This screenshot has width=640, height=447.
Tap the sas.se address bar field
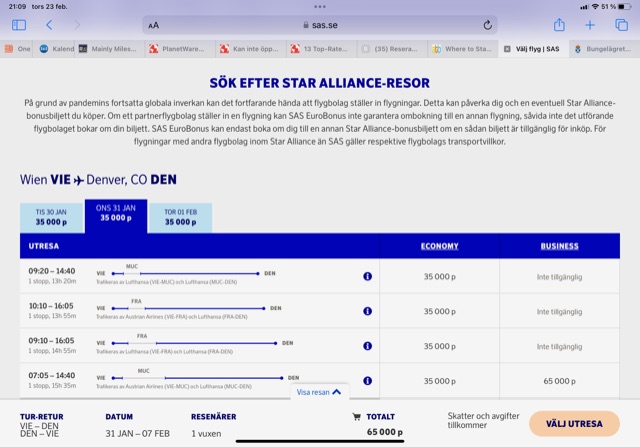[x=320, y=25]
